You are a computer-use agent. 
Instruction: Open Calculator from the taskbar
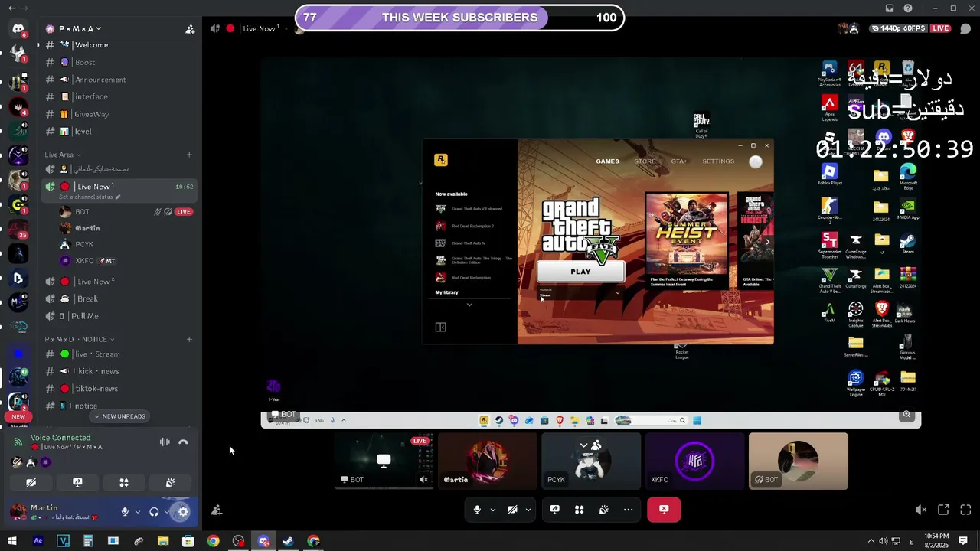click(88, 541)
